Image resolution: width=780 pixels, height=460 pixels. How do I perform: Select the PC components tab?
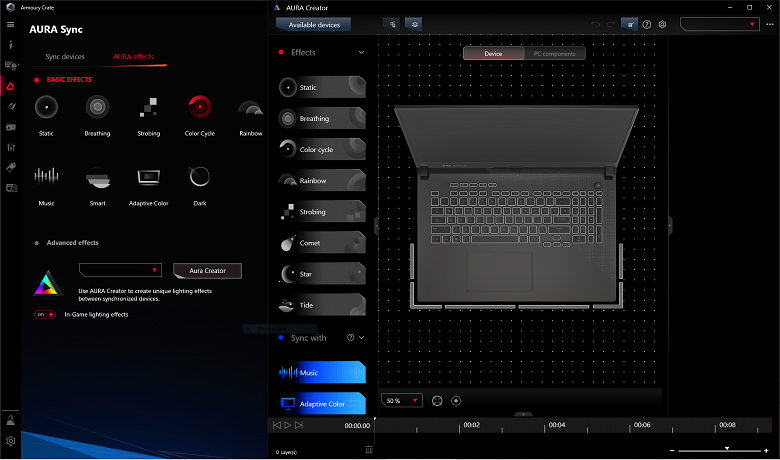(x=555, y=54)
